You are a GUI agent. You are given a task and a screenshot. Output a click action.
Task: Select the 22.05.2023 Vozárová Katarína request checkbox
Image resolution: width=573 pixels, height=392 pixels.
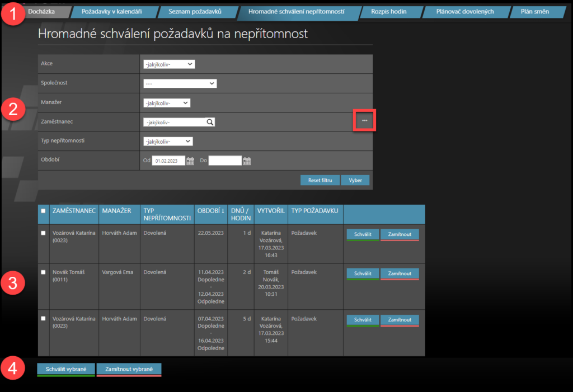[x=43, y=233]
